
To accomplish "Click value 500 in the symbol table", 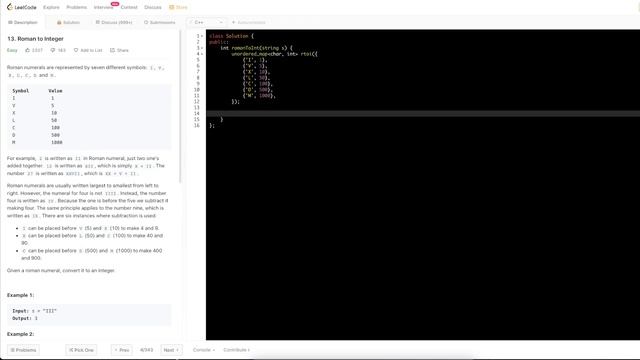I will click(56, 135).
